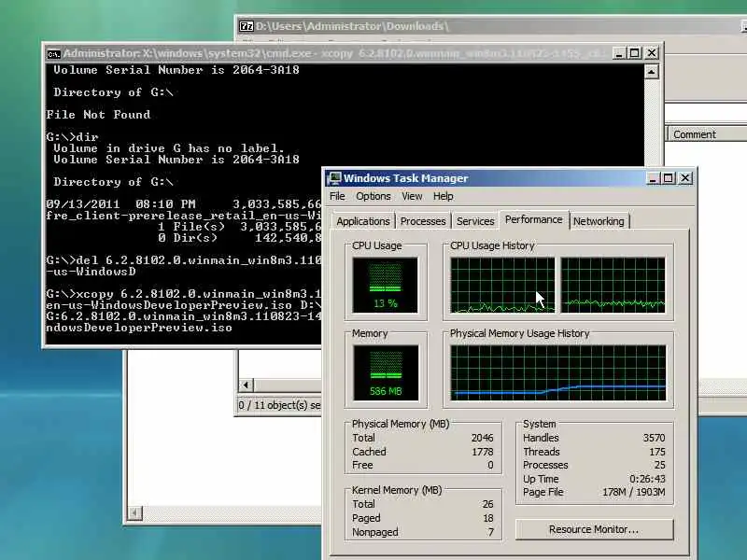Screen dimensions: 747x560
Task: Click the Cached value 1778
Action: tap(483, 452)
